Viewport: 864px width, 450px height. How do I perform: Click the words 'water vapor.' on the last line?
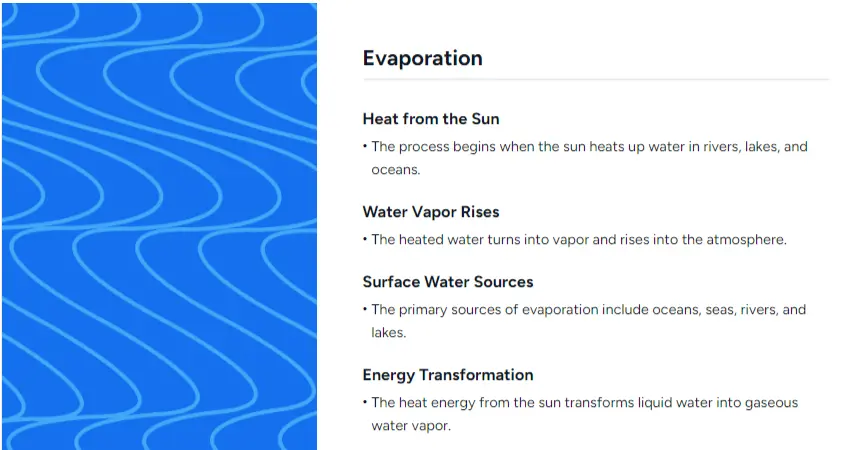(411, 426)
